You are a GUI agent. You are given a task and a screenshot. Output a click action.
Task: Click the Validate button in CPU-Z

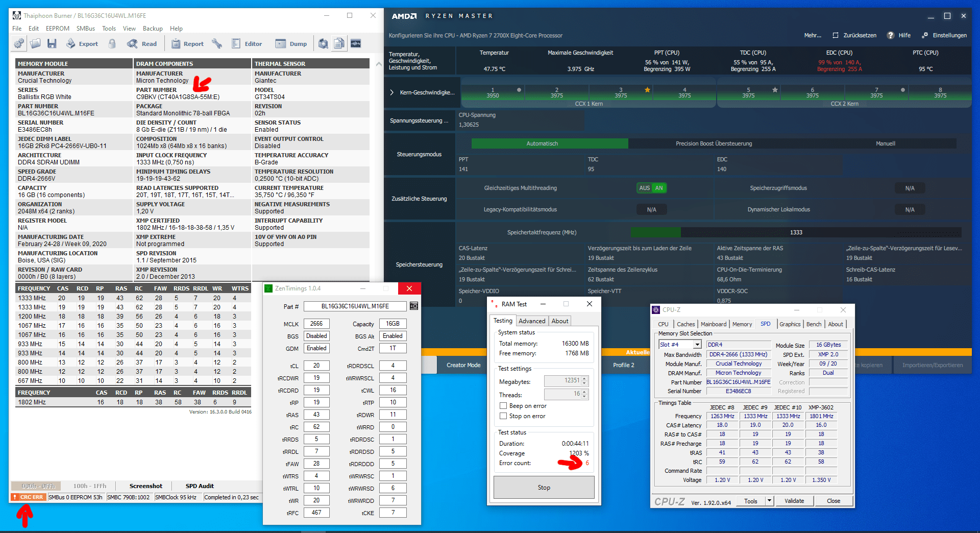(794, 501)
